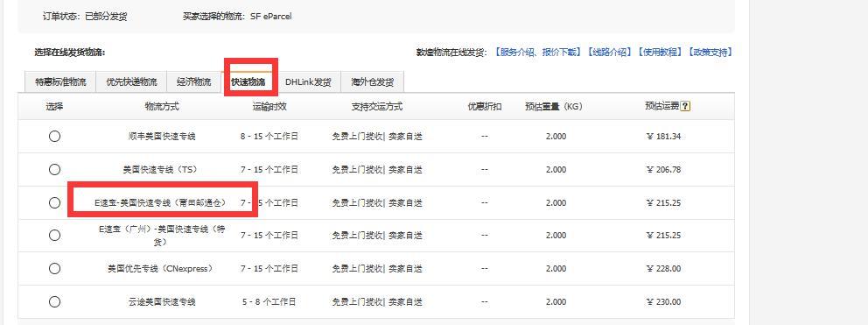Click the 8 - 15 个工作日 delivery time
The height and width of the screenshot is (325, 868).
[269, 137]
